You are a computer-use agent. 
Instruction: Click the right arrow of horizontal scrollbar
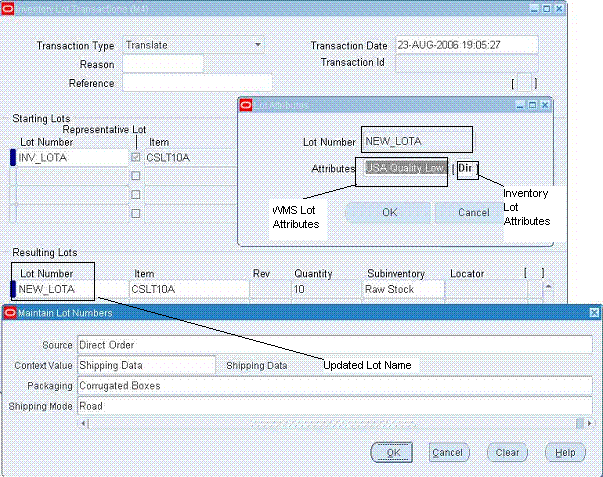589,424
